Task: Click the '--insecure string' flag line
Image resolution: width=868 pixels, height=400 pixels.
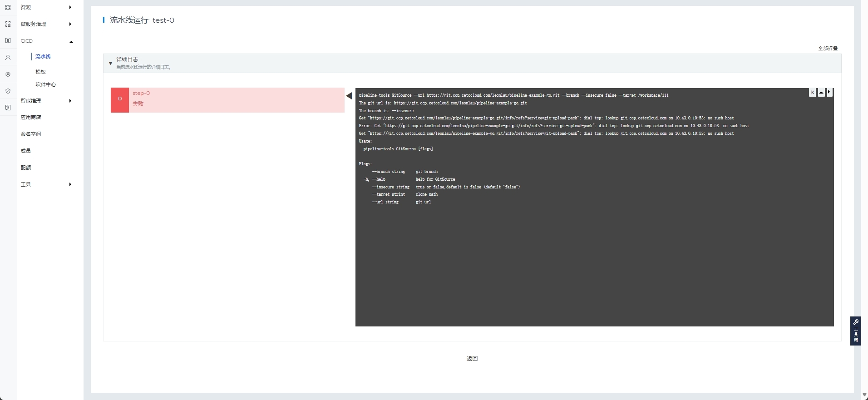Action: click(x=446, y=187)
